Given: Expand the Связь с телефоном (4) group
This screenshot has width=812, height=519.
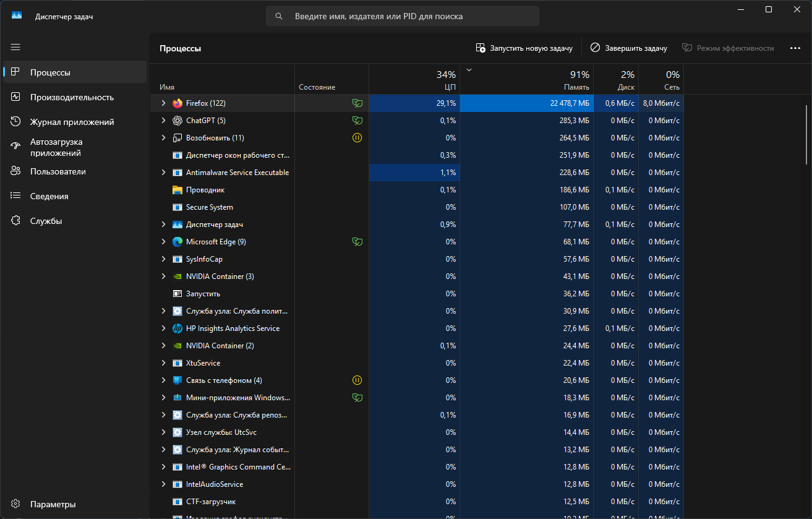Looking at the screenshot, I should tap(163, 380).
